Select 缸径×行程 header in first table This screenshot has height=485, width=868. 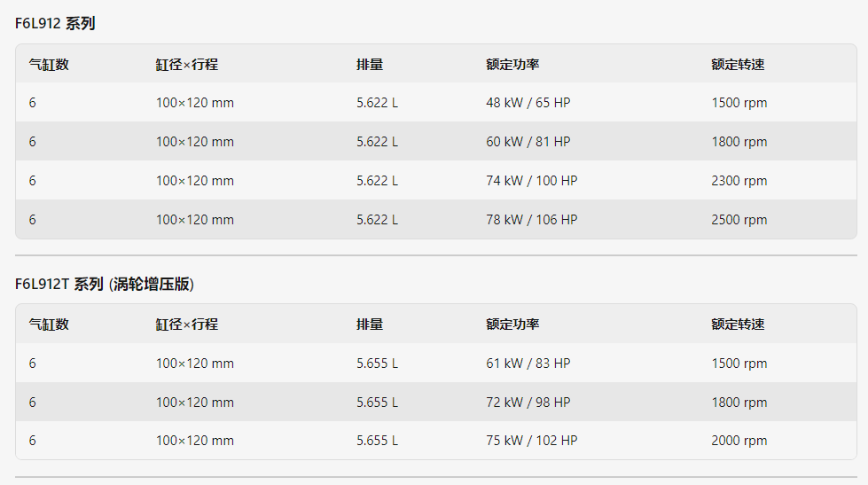click(186, 64)
